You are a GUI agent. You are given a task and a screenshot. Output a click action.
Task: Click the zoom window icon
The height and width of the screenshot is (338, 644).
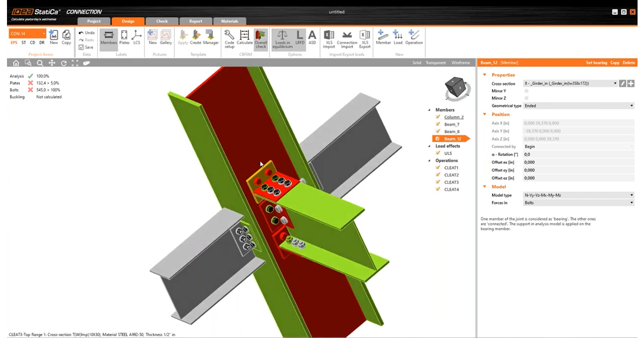tap(28, 63)
